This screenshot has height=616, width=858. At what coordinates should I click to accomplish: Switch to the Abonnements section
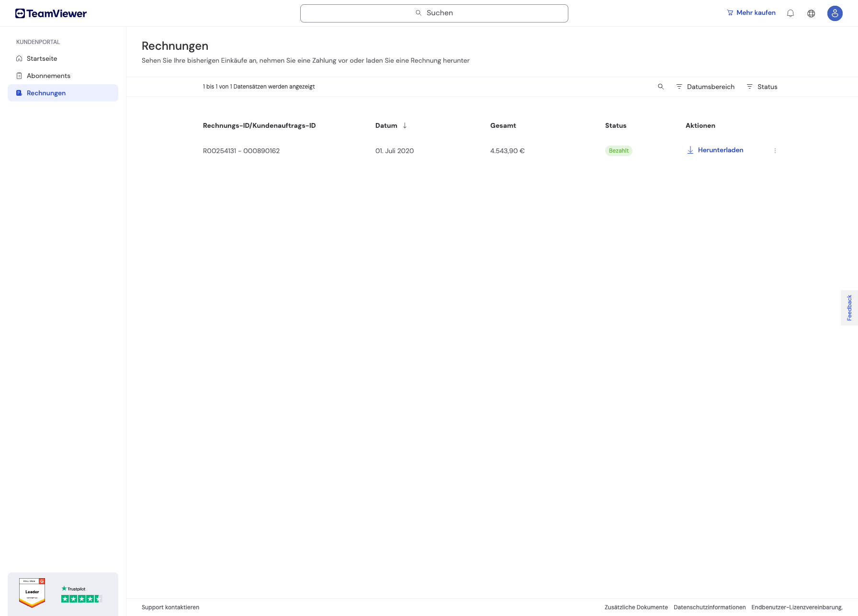[48, 76]
